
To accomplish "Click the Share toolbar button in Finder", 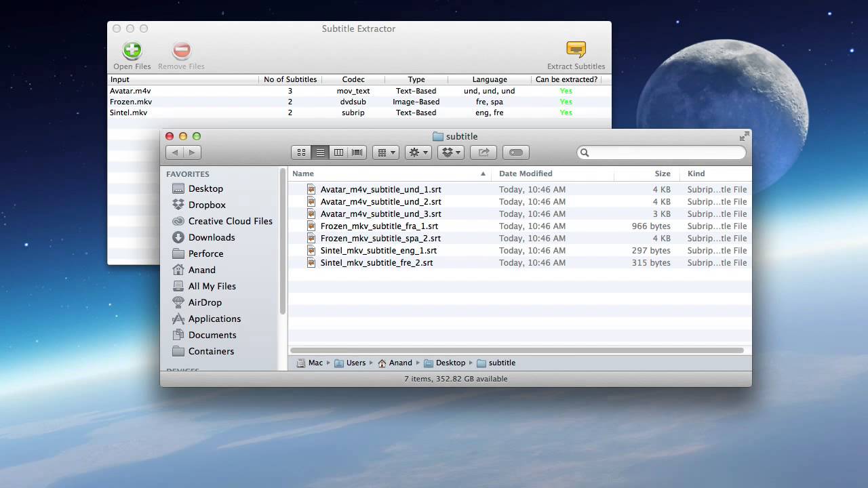I will pyautogui.click(x=484, y=152).
